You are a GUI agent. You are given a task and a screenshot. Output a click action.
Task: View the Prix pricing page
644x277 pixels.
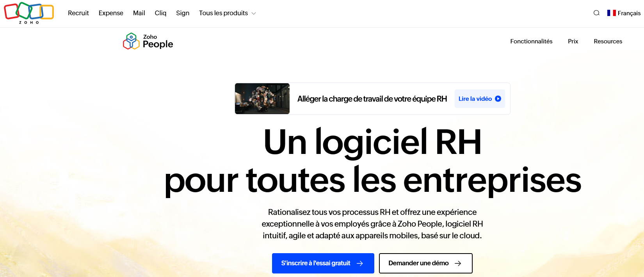[x=573, y=41]
